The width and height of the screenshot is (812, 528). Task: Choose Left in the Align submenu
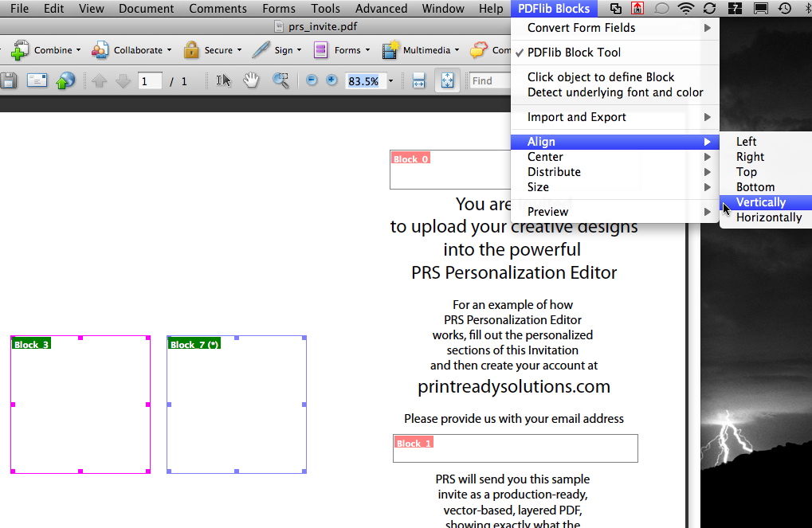766,142
